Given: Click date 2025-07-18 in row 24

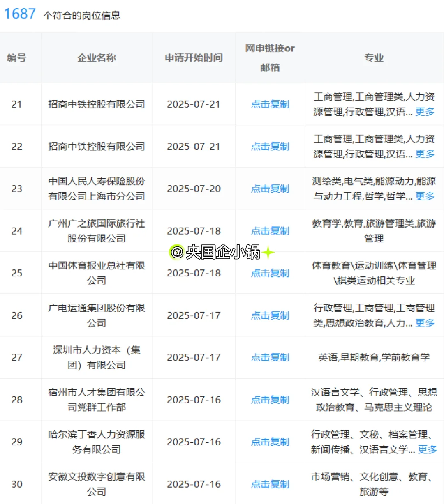Looking at the screenshot, I should point(194,231).
